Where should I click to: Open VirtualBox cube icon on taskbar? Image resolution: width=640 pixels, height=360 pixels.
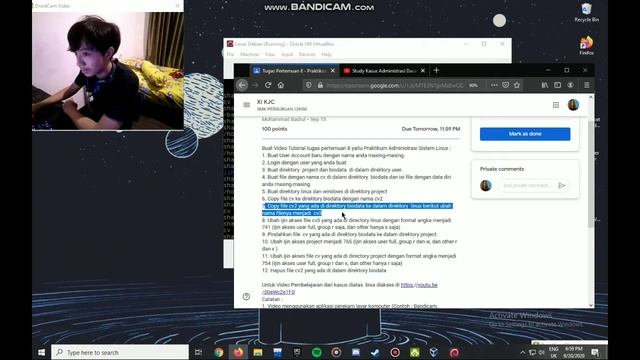click(x=434, y=352)
